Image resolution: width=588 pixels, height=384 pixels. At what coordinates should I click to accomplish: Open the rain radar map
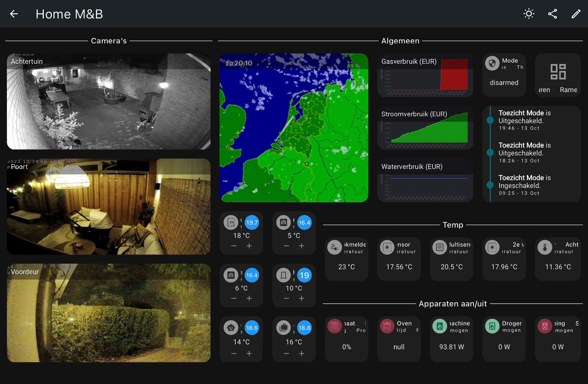pyautogui.click(x=294, y=128)
